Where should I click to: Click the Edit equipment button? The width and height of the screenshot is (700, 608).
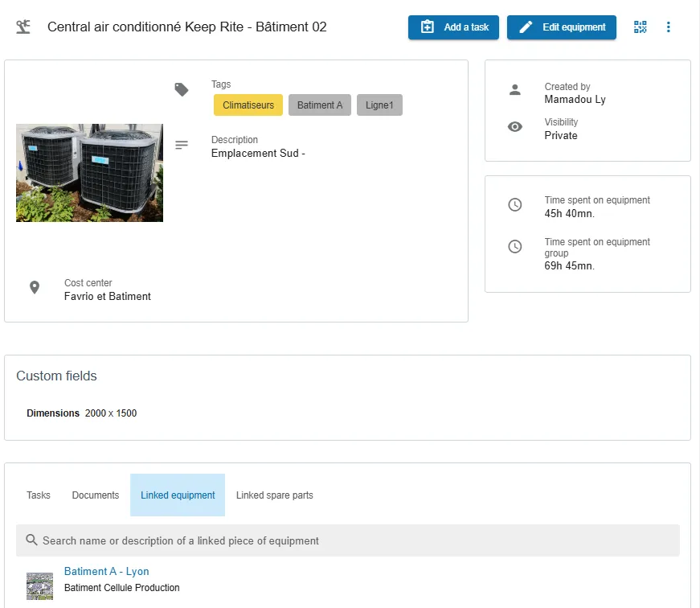point(561,27)
